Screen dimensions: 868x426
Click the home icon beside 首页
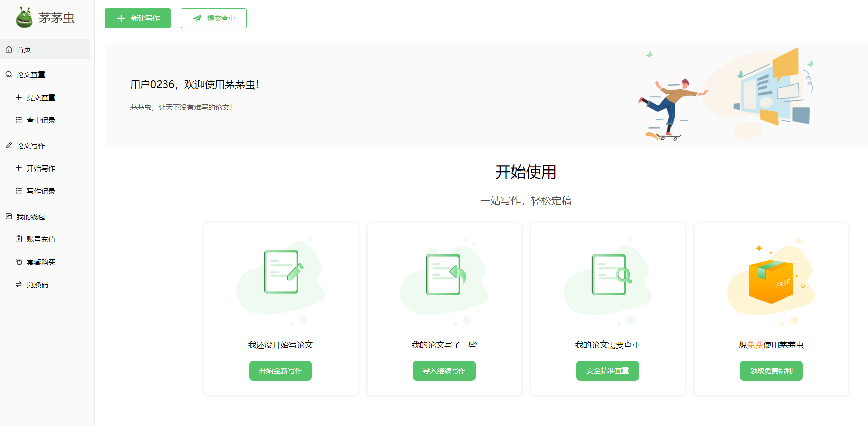click(x=9, y=49)
